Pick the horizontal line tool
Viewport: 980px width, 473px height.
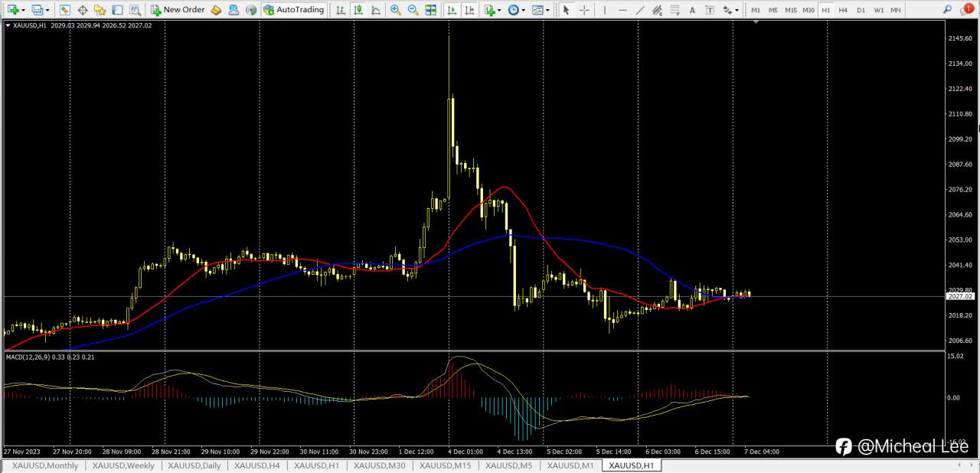[x=622, y=10]
